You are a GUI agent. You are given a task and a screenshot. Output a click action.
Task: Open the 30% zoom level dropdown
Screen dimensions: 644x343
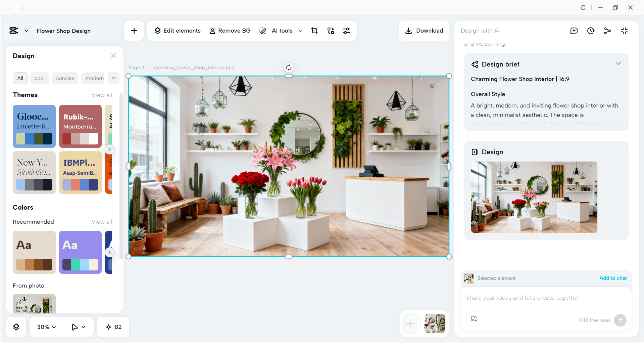coord(46,327)
